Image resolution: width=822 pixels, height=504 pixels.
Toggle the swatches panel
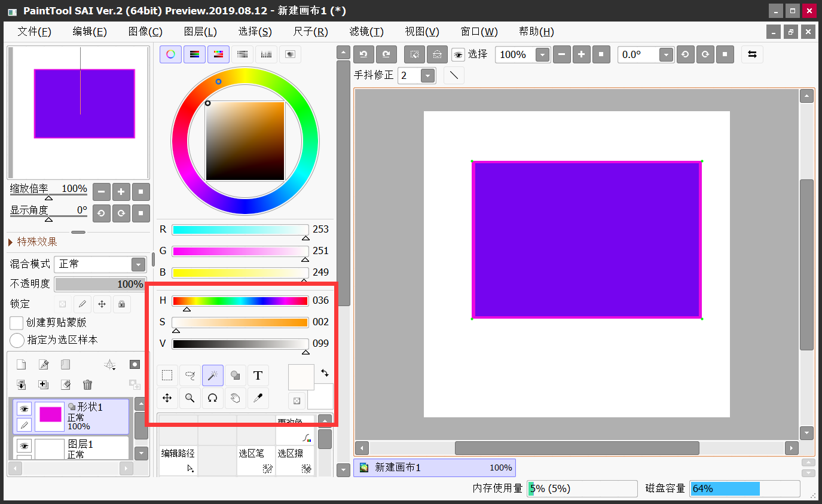coord(266,54)
